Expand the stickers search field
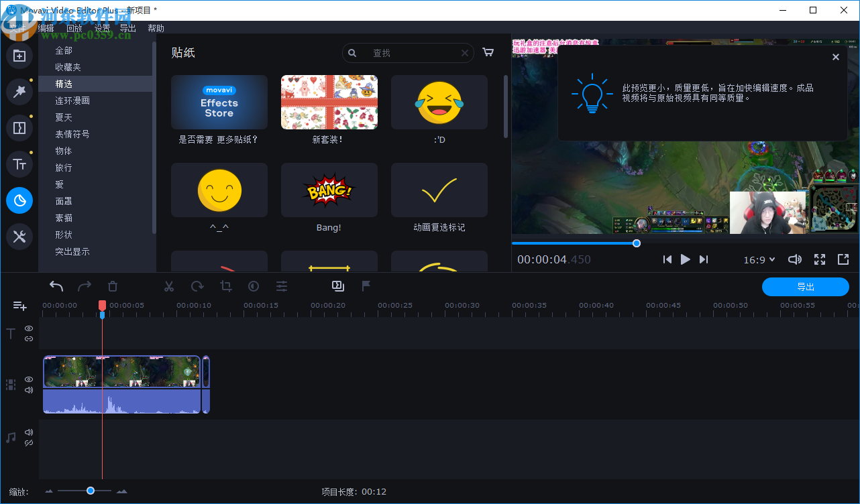Viewport: 860px width, 504px height. pos(408,52)
